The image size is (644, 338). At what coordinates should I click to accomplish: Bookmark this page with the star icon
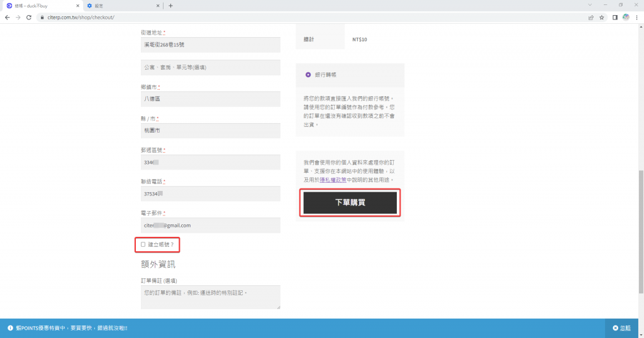tap(602, 17)
